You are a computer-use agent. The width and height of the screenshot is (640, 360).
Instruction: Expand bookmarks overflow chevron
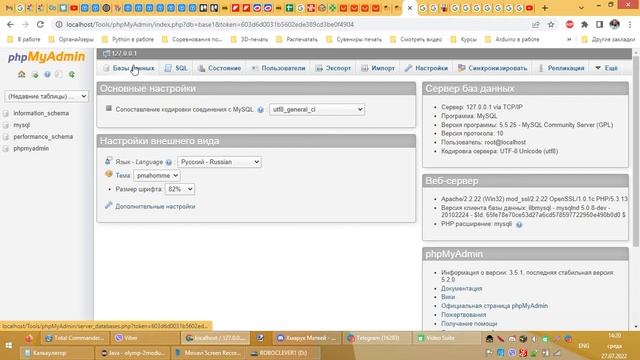coord(569,40)
